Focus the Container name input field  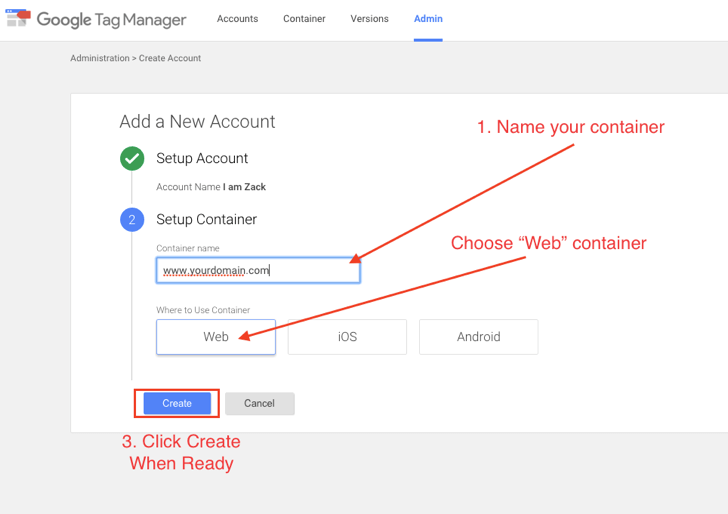click(x=258, y=270)
